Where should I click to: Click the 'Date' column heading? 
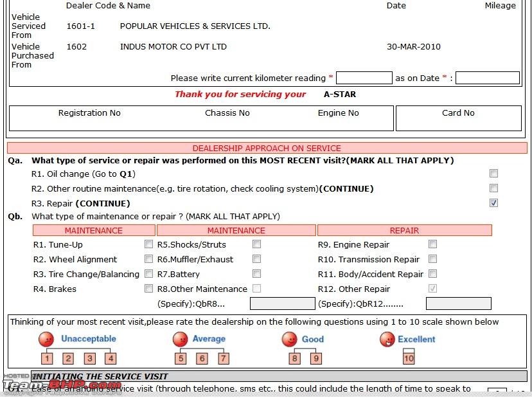pos(396,5)
